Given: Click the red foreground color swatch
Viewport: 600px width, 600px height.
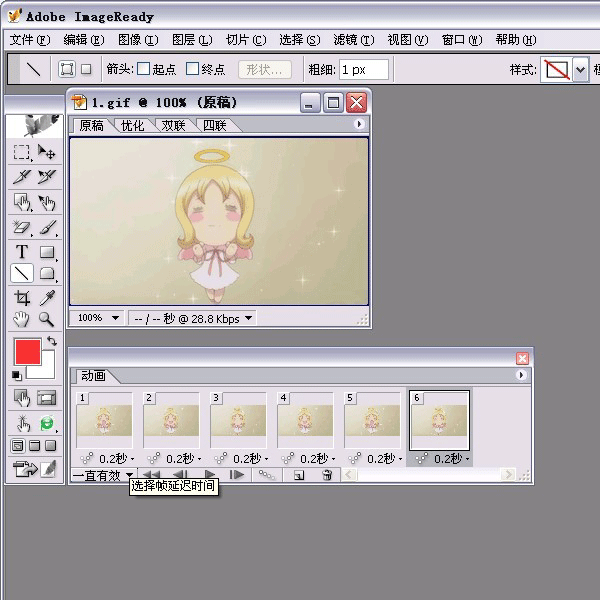Looking at the screenshot, I should point(27,352).
